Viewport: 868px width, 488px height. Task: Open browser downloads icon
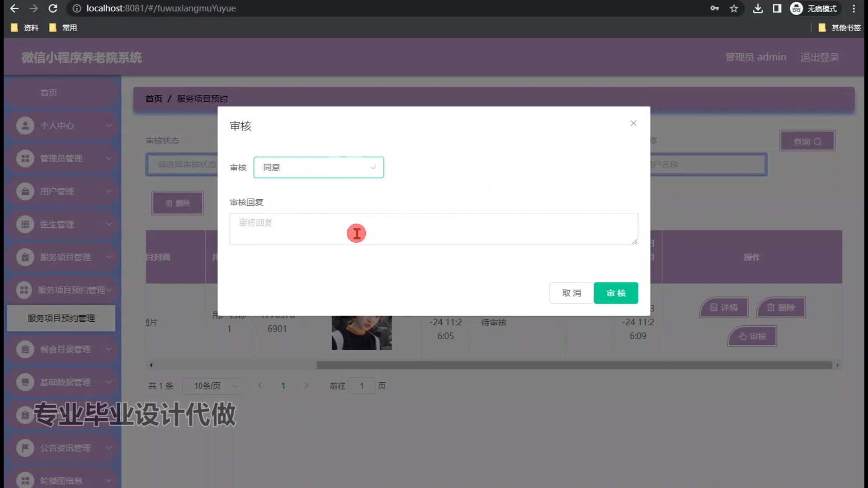pos(758,9)
